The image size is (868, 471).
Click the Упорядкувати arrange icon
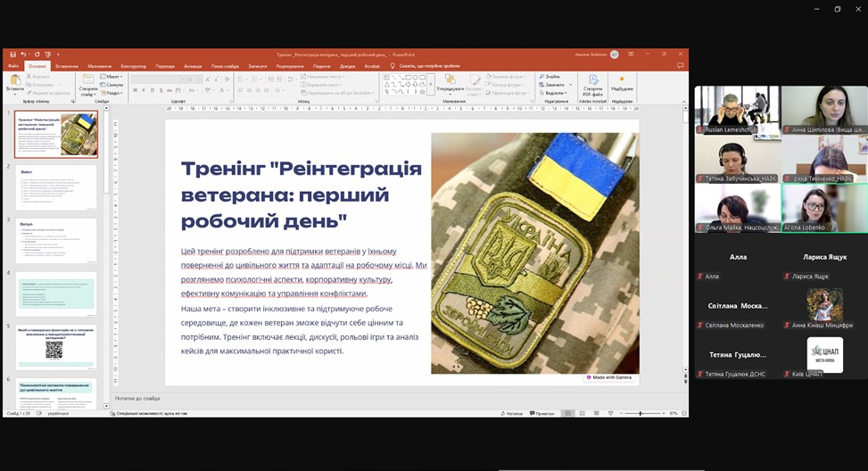click(450, 79)
